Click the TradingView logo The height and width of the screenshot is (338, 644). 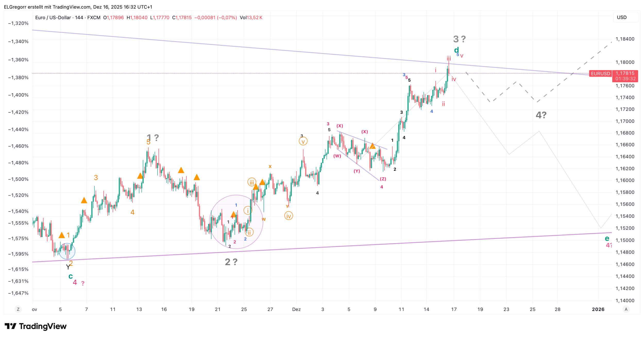36,326
